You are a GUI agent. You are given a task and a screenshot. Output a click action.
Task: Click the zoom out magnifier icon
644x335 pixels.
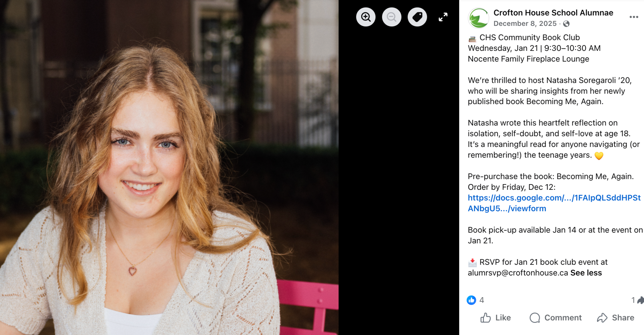392,17
